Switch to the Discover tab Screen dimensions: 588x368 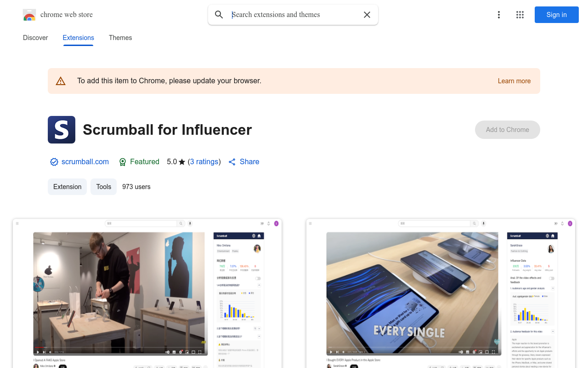point(35,38)
